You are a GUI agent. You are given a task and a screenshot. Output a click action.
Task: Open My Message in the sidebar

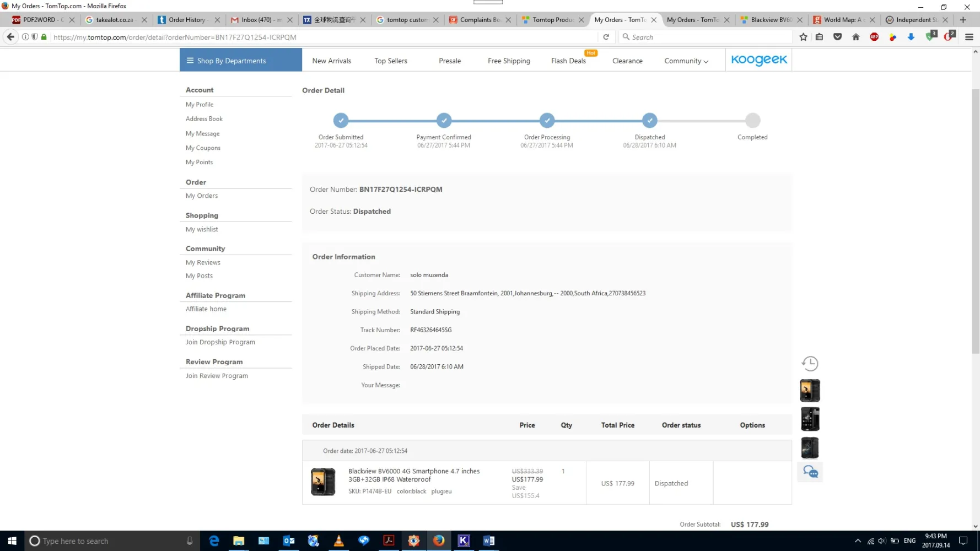tap(202, 134)
